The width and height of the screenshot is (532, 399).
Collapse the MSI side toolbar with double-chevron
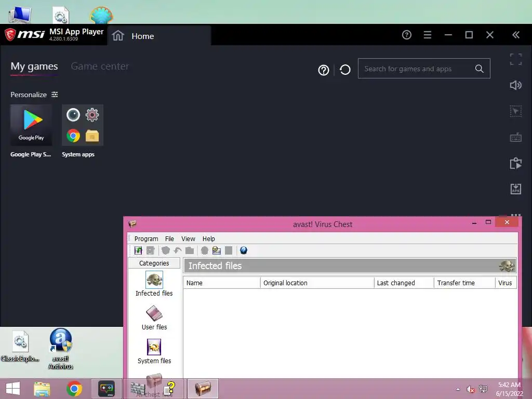516,35
